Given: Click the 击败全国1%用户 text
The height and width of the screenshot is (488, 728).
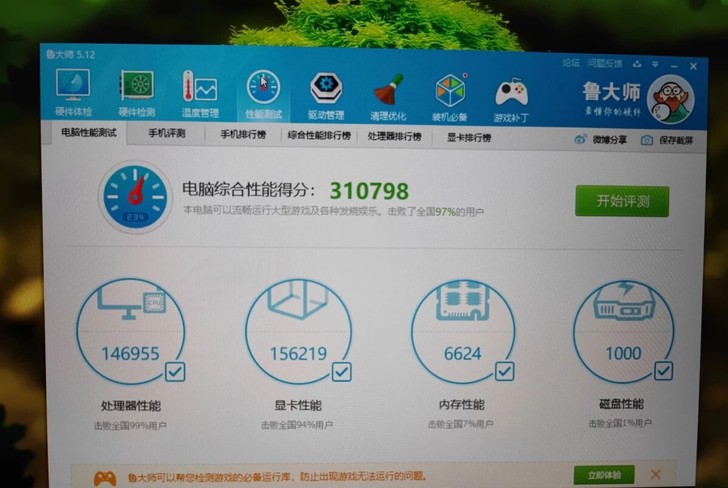Looking at the screenshot, I should (x=620, y=423).
